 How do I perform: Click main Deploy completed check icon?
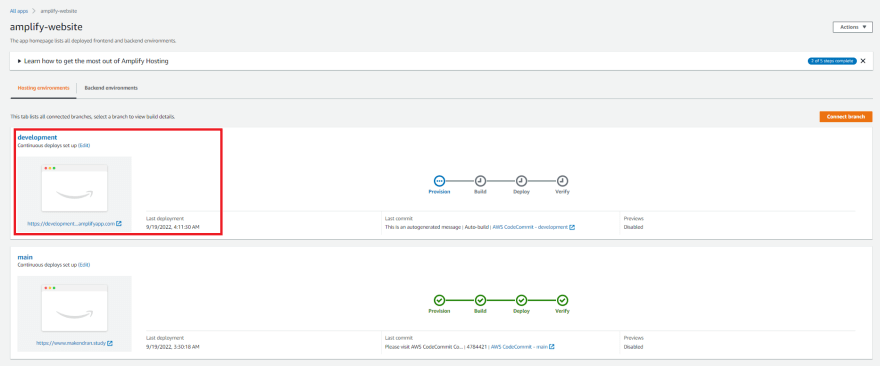[521, 300]
